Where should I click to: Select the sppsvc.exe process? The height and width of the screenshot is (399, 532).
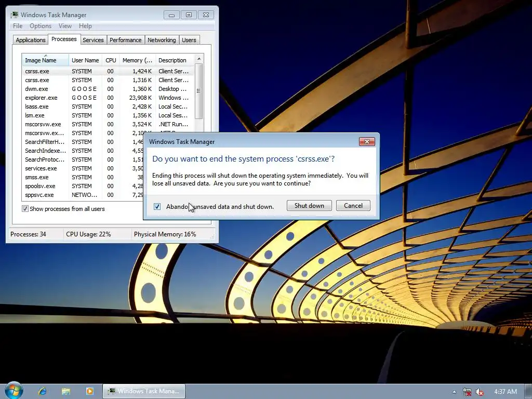83,195
